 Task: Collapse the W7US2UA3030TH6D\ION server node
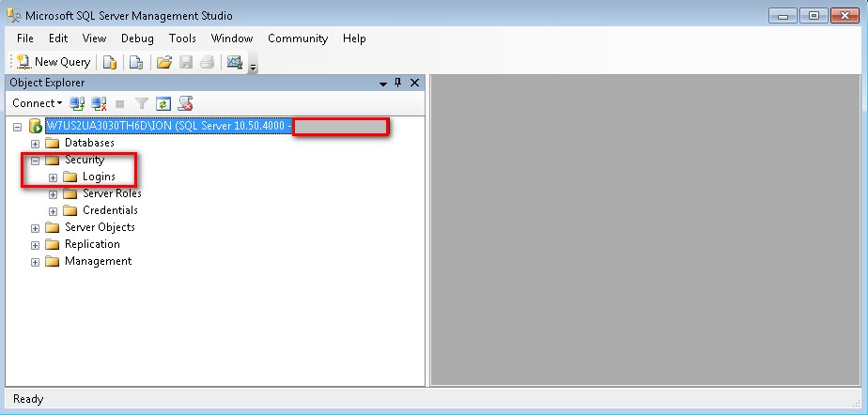(18, 127)
